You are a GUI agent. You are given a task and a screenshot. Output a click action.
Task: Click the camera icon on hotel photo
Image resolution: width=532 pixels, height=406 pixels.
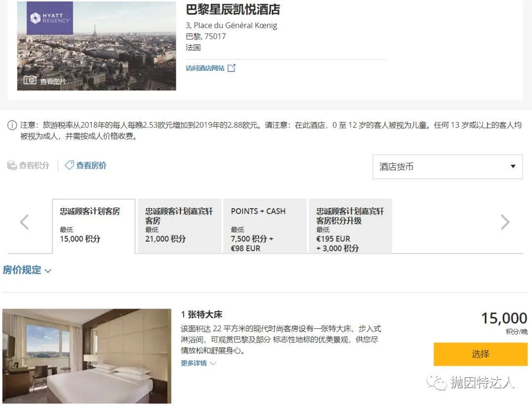coord(30,80)
